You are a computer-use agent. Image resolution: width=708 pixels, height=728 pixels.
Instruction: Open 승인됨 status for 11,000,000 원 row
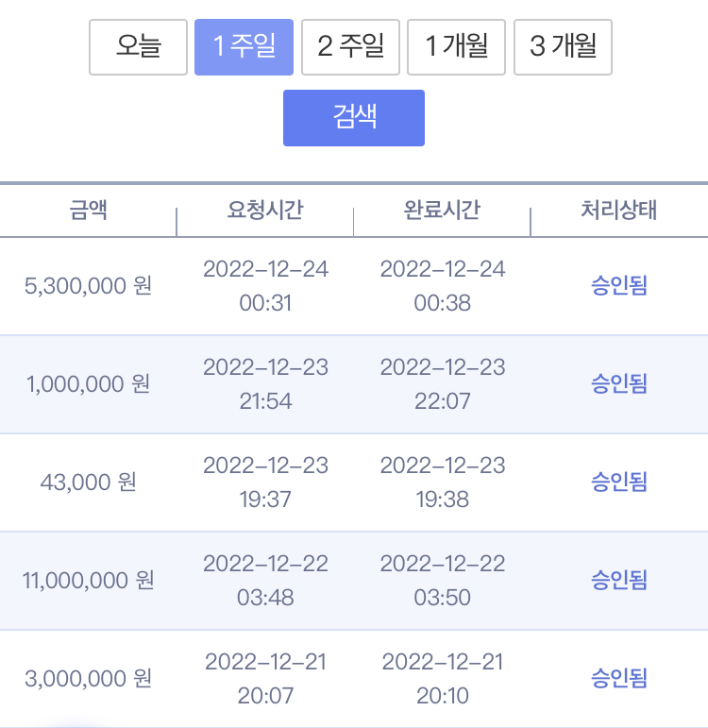click(x=619, y=581)
